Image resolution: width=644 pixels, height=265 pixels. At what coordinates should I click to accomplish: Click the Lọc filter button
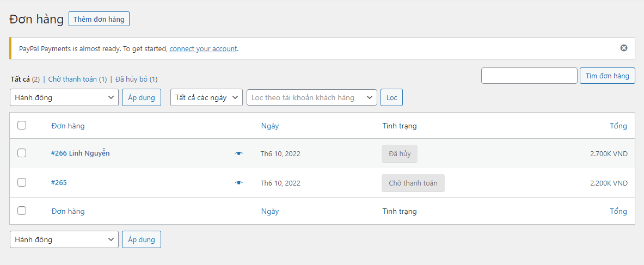click(391, 97)
